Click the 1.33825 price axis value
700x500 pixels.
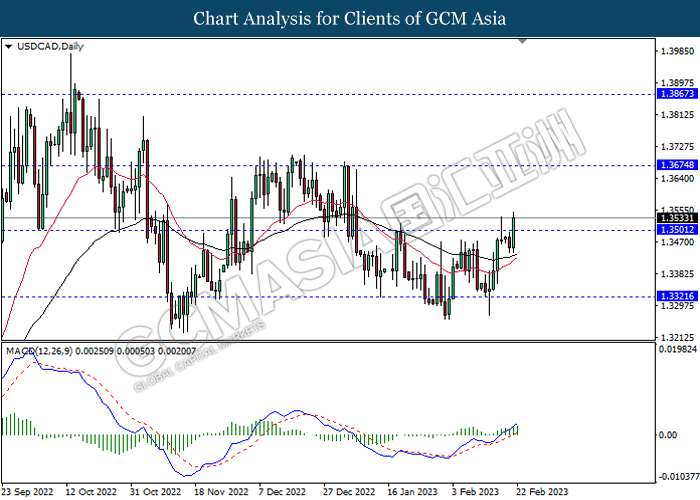(678, 274)
